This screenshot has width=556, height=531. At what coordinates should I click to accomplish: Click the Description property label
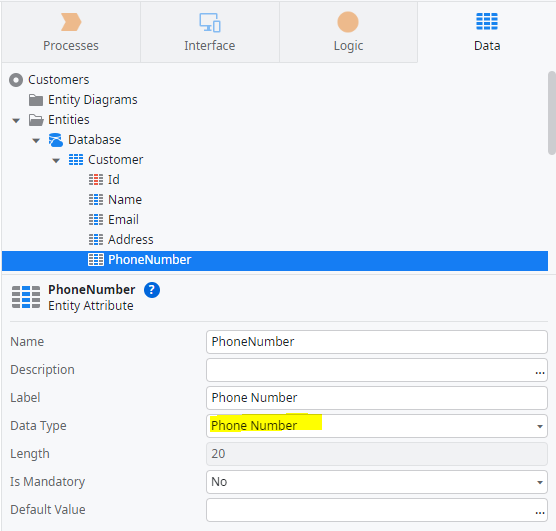pos(43,370)
